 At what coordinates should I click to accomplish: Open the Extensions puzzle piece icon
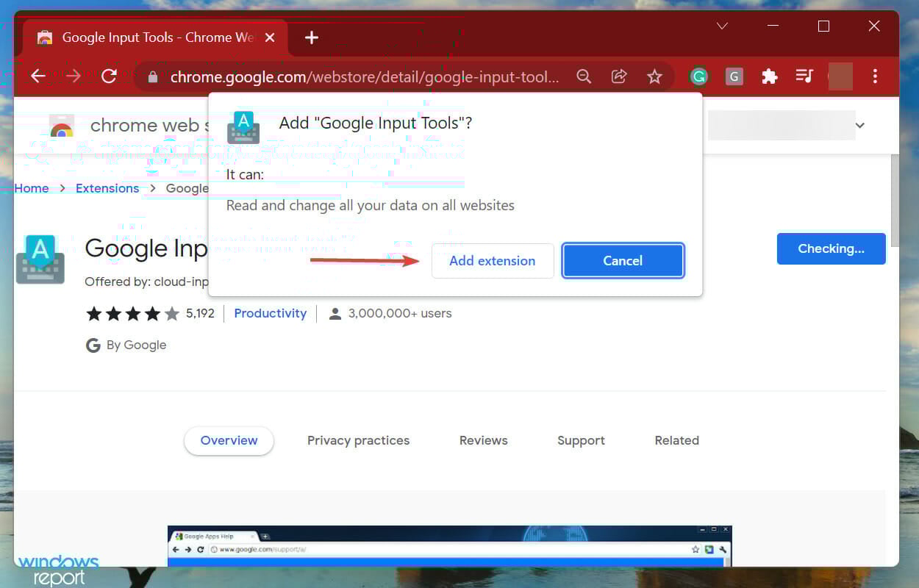tap(769, 76)
